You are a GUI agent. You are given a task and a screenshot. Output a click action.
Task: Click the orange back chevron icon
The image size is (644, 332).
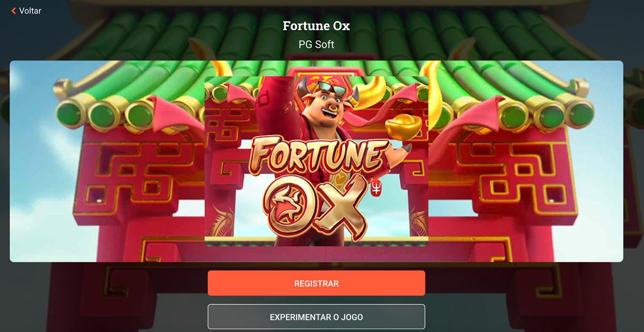coord(14,11)
